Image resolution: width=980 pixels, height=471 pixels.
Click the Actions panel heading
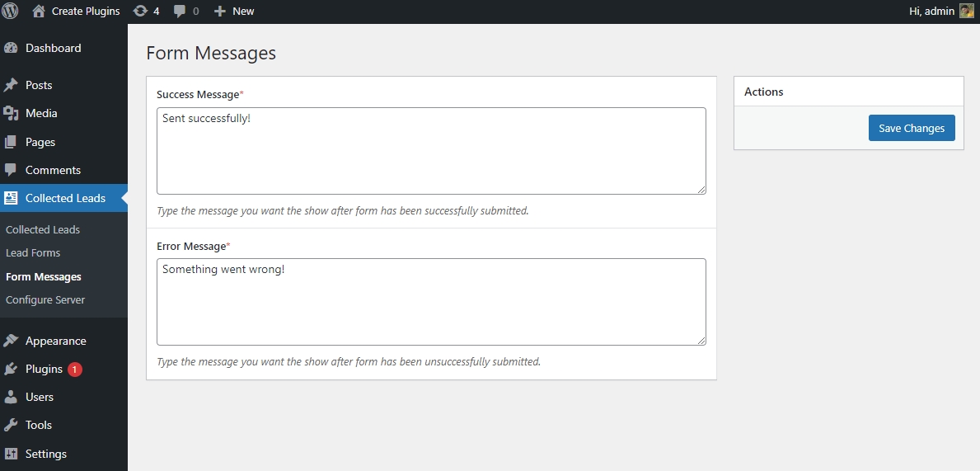tap(764, 92)
